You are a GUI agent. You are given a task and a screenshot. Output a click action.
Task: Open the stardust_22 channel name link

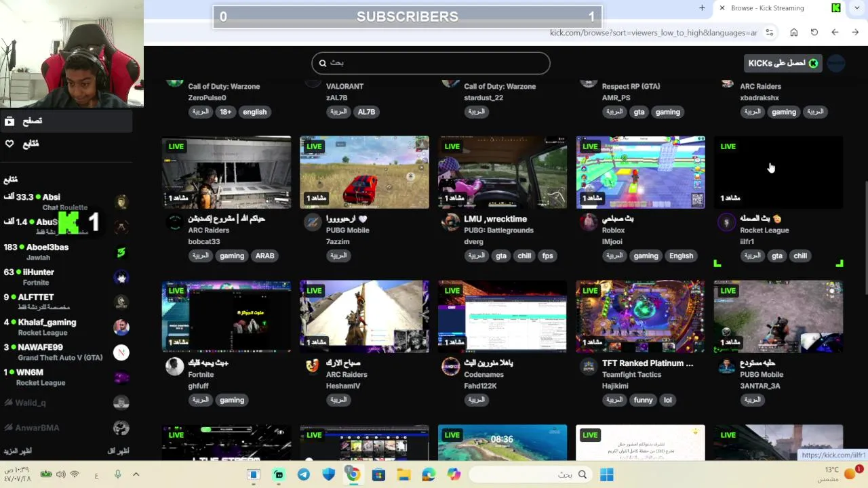(484, 98)
